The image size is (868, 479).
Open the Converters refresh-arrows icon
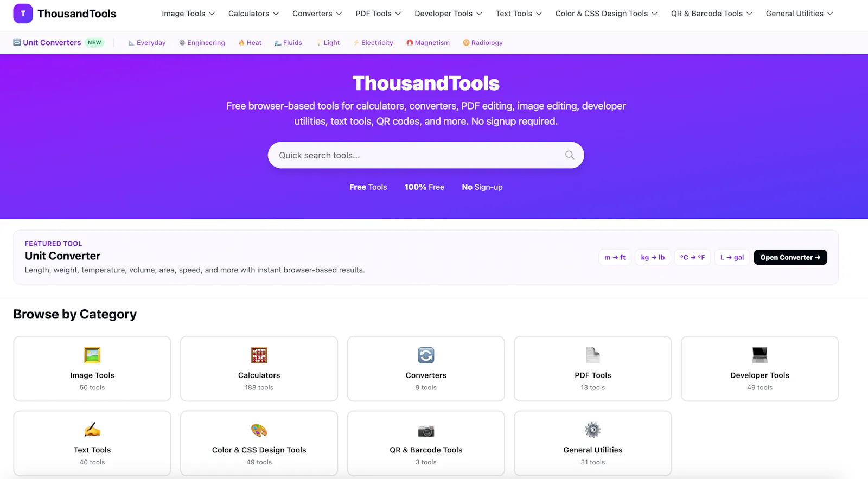pyautogui.click(x=426, y=355)
